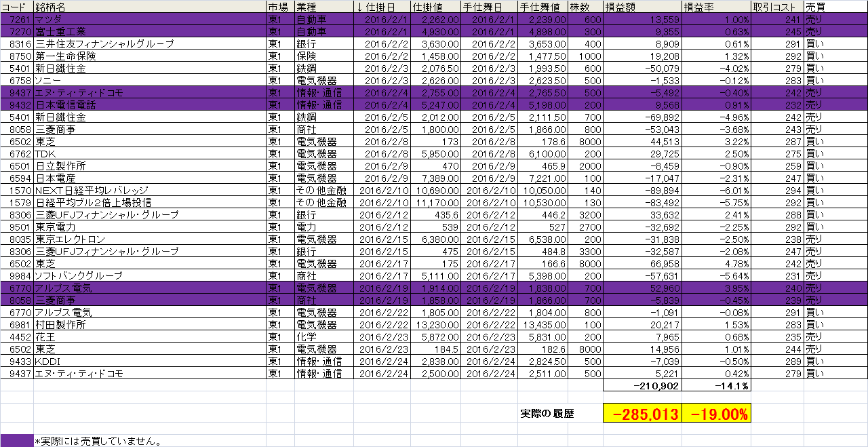Click the 株数 header cell
The height and width of the screenshot is (447, 868).
(585, 7)
